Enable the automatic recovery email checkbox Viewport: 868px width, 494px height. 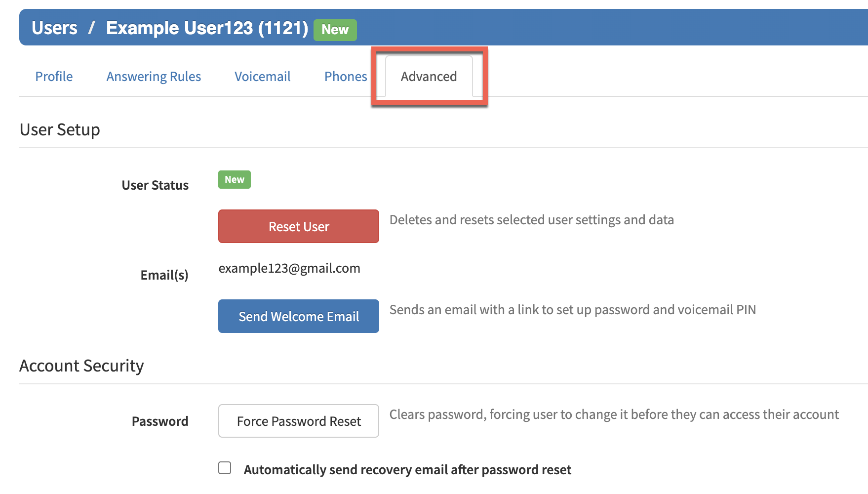(x=225, y=468)
